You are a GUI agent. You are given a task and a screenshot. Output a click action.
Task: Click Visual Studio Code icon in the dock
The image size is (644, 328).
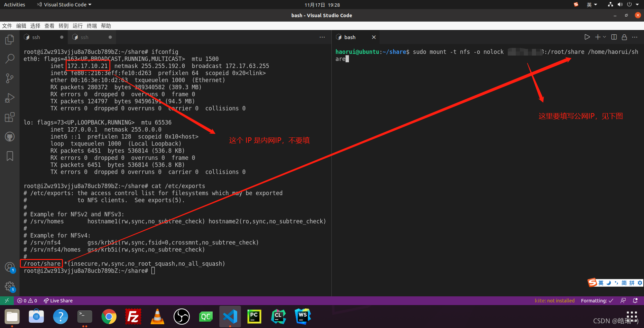coord(230,317)
